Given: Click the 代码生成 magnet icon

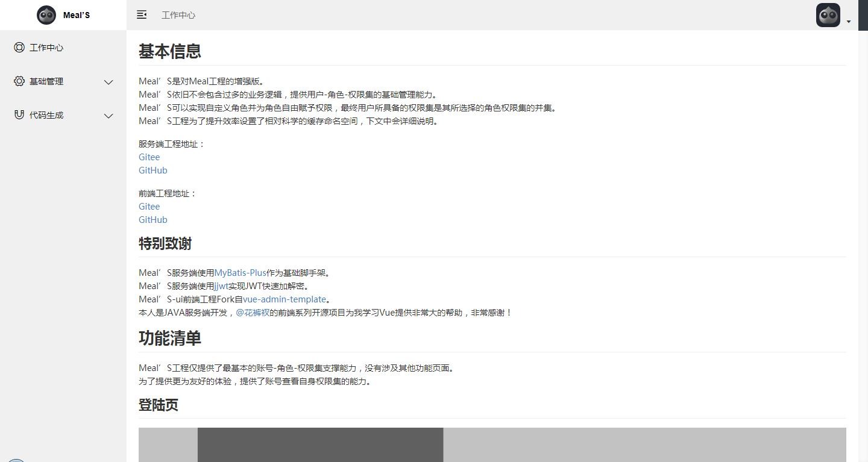Looking at the screenshot, I should [19, 115].
